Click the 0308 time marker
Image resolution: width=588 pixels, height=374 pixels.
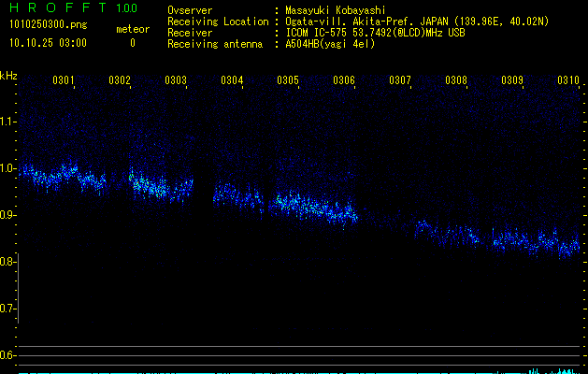pyautogui.click(x=456, y=80)
